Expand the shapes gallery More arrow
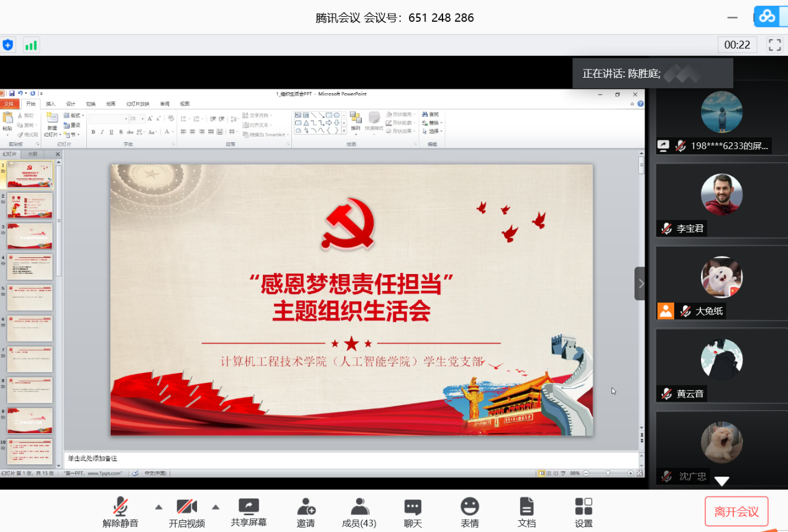The image size is (788, 532). point(344,131)
